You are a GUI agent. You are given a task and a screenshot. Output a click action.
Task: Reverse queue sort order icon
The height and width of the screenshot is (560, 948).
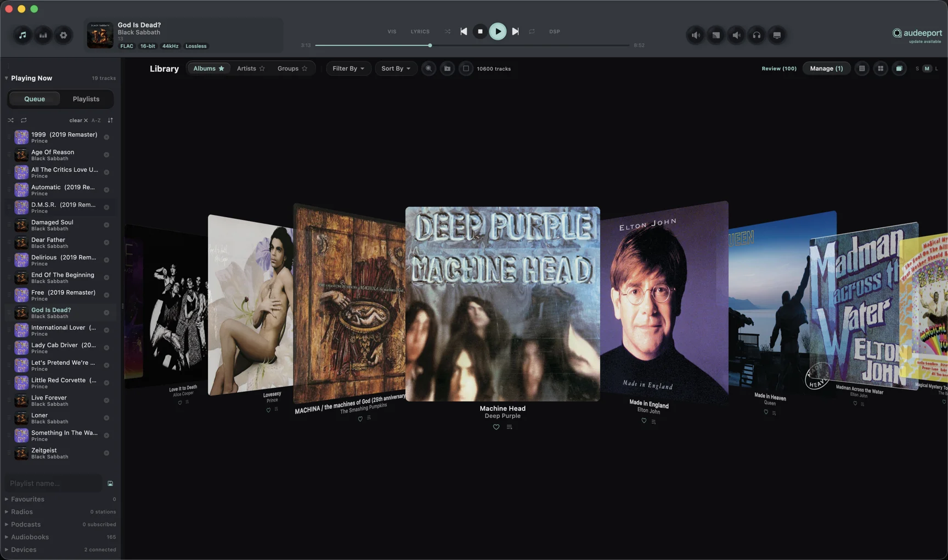point(110,120)
